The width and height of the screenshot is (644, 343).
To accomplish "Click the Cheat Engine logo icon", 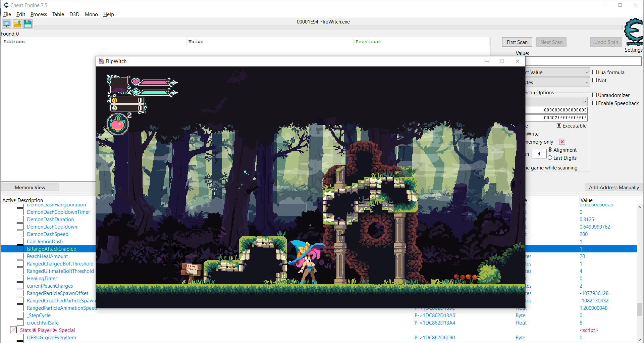I will [x=633, y=32].
